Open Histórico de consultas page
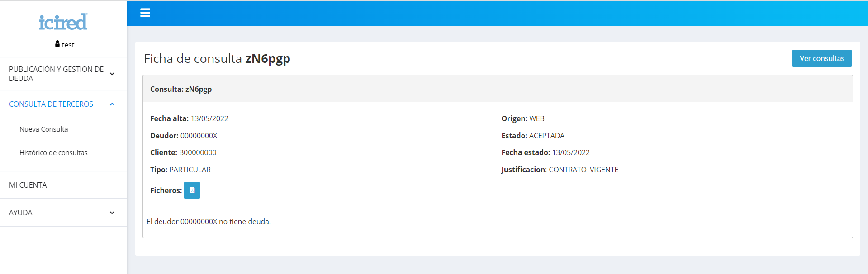Screen dimensions: 868x274 [x=53, y=153]
